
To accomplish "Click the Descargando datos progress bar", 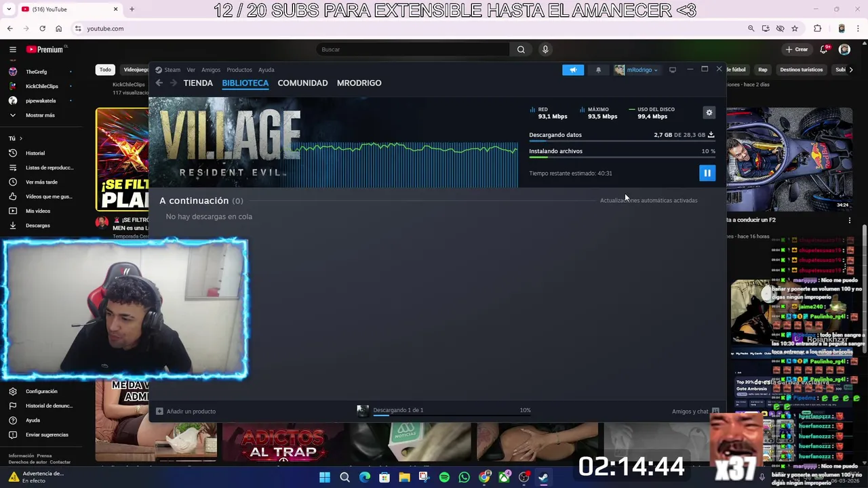I will click(x=622, y=141).
